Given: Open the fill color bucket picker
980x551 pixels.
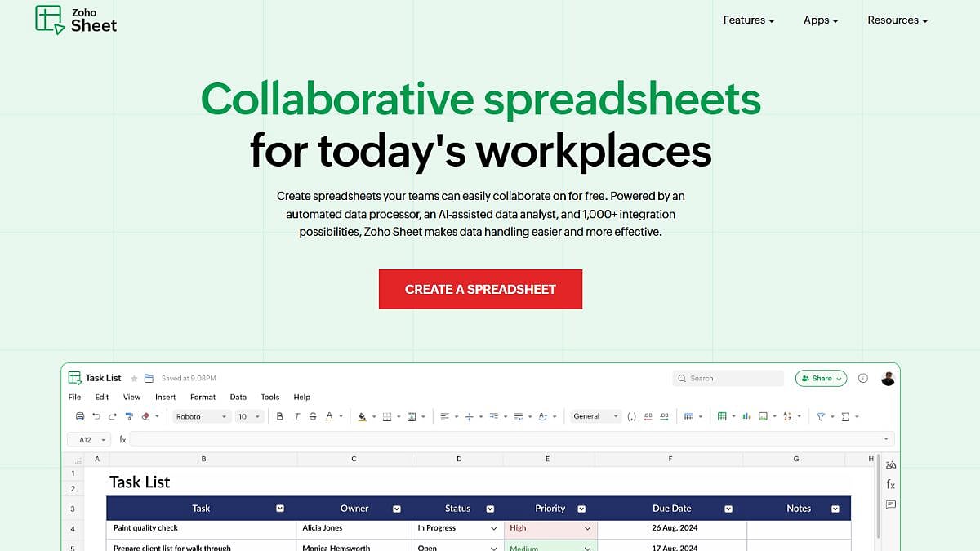Looking at the screenshot, I should 364,416.
